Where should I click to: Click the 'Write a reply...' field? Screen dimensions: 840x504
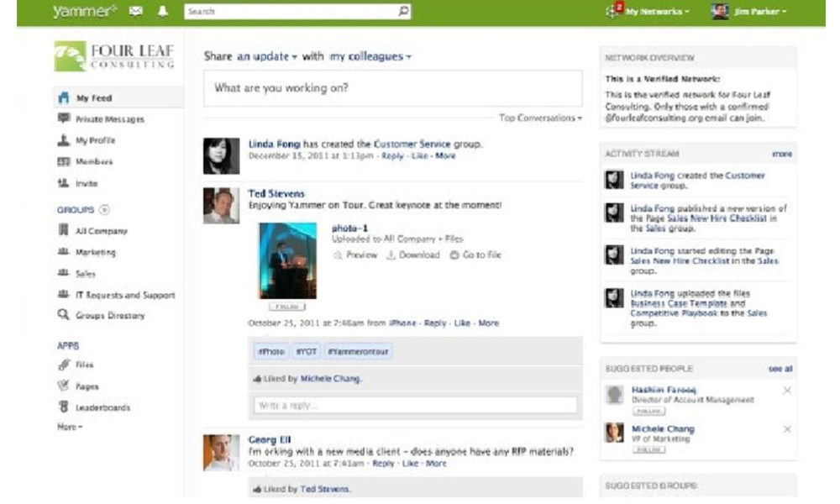(x=415, y=406)
